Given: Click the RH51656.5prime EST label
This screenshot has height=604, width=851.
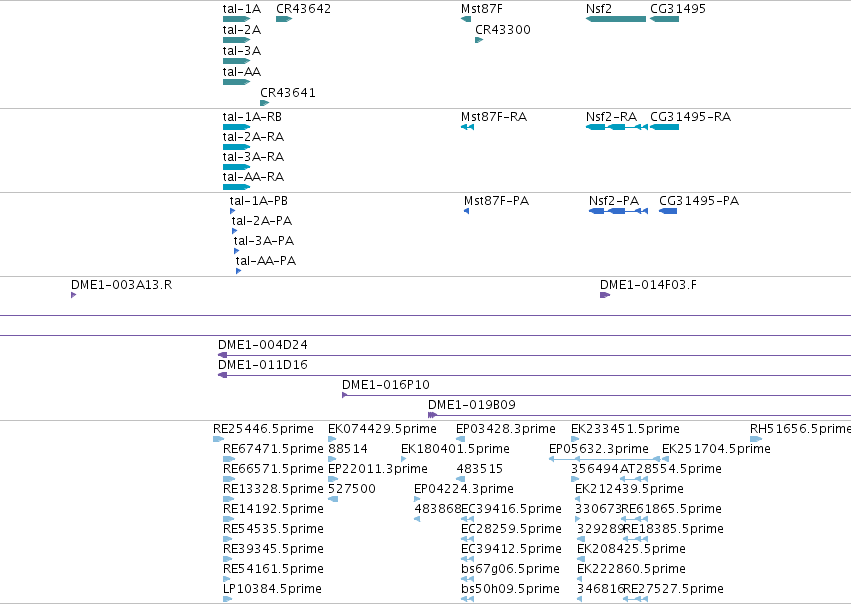Looking at the screenshot, I should click(800, 429).
